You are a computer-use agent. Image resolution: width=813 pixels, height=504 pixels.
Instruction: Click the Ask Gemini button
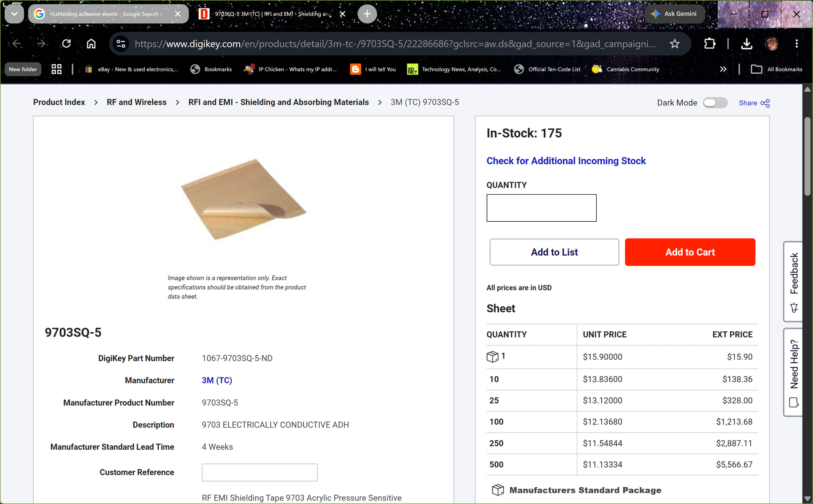674,14
